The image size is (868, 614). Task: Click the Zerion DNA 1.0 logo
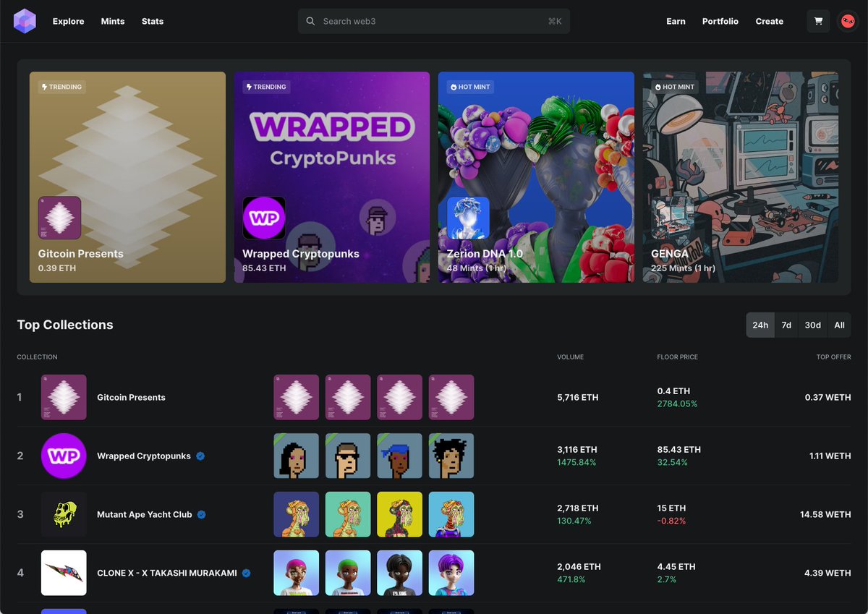[468, 218]
